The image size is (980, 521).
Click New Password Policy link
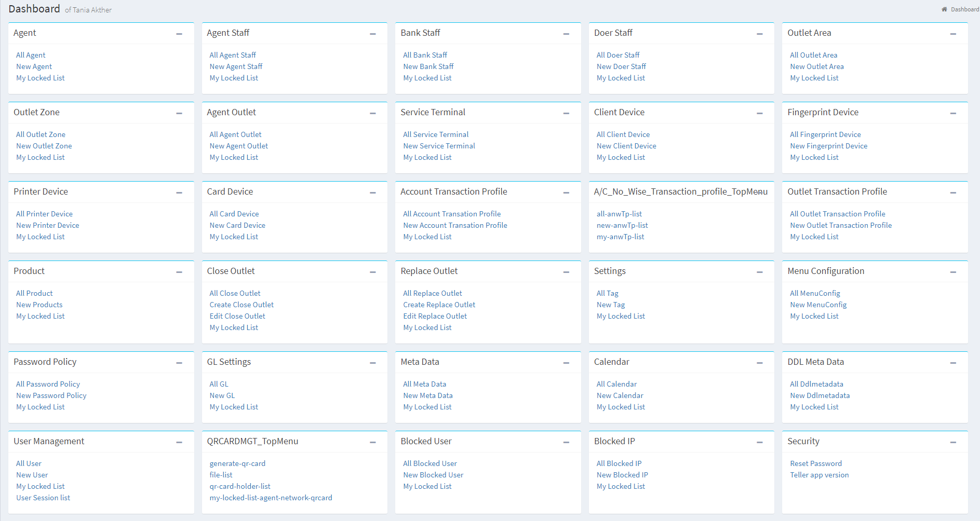(x=51, y=395)
